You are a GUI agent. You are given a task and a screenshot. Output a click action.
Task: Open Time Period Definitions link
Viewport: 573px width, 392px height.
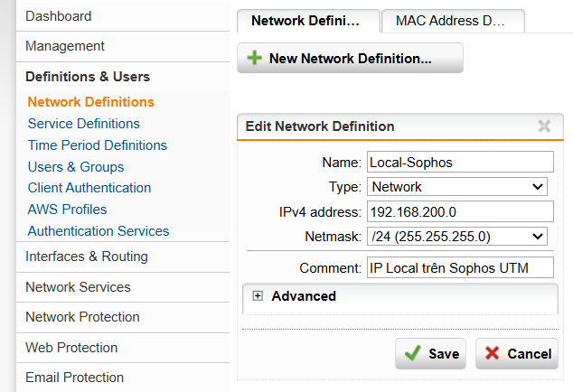[98, 145]
